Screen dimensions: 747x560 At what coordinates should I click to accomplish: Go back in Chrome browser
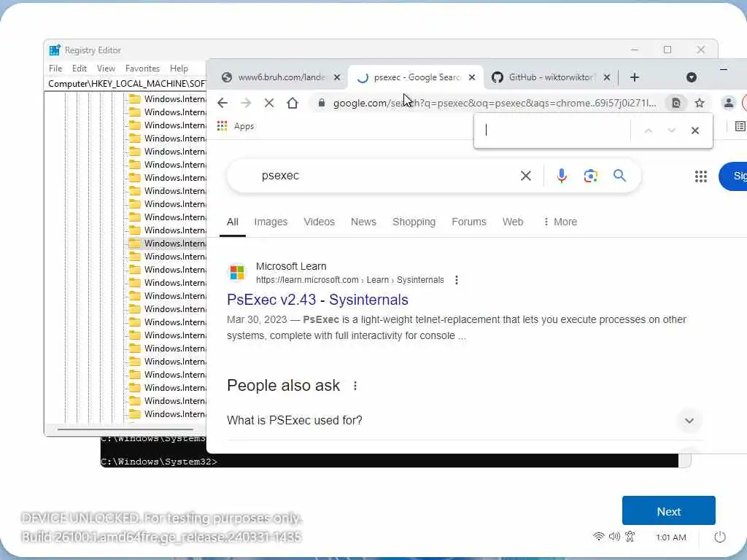(222, 103)
